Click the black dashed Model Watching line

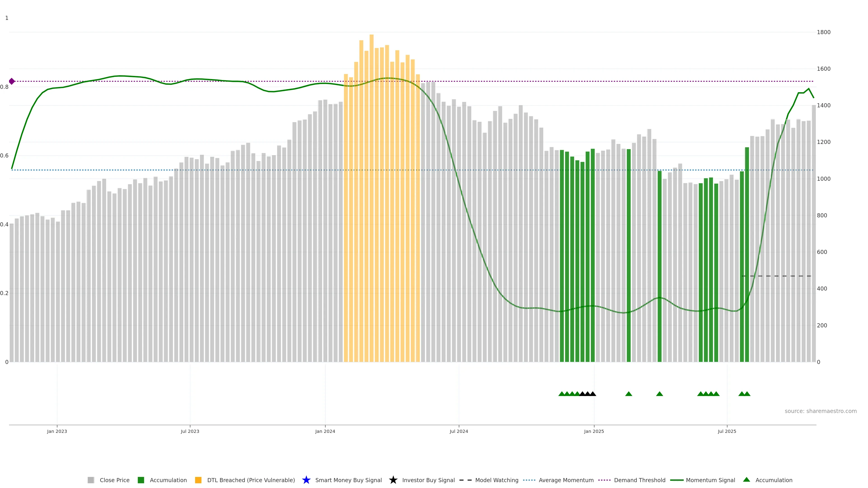coord(776,276)
